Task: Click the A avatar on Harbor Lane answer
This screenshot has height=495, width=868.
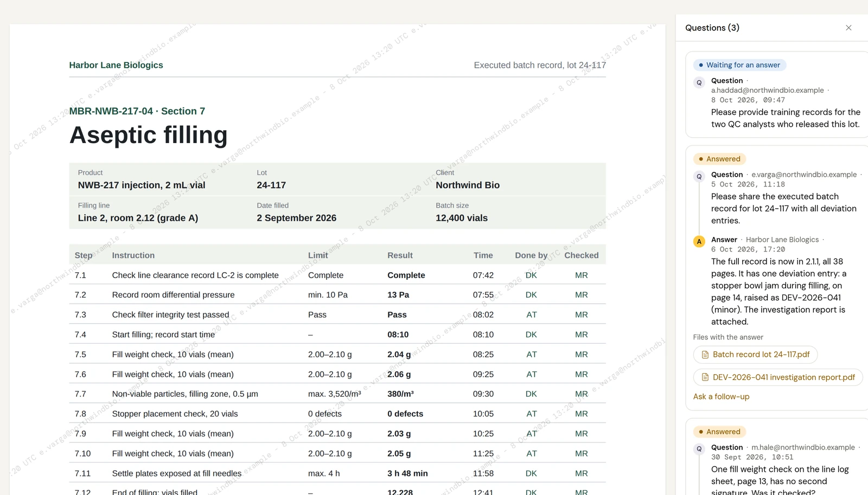Action: coord(699,241)
